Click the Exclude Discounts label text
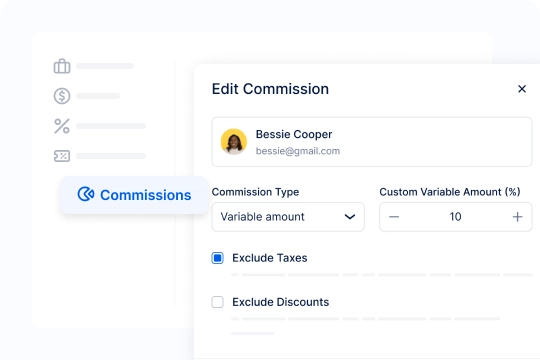Image resolution: width=540 pixels, height=360 pixels. (x=281, y=302)
